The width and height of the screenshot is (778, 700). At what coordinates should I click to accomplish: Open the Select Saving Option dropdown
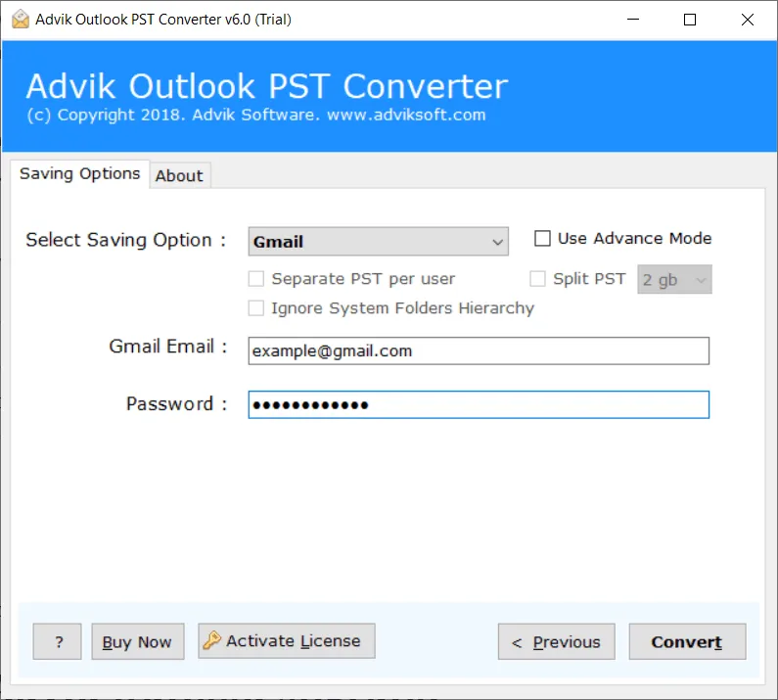tap(378, 242)
